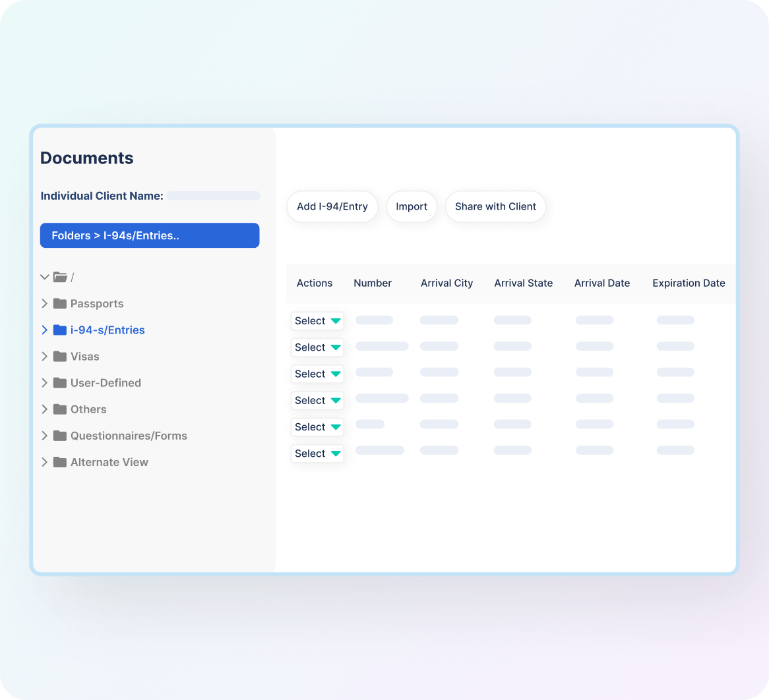Image resolution: width=769 pixels, height=700 pixels.
Task: Open the first row Select dropdown
Action: 317,321
